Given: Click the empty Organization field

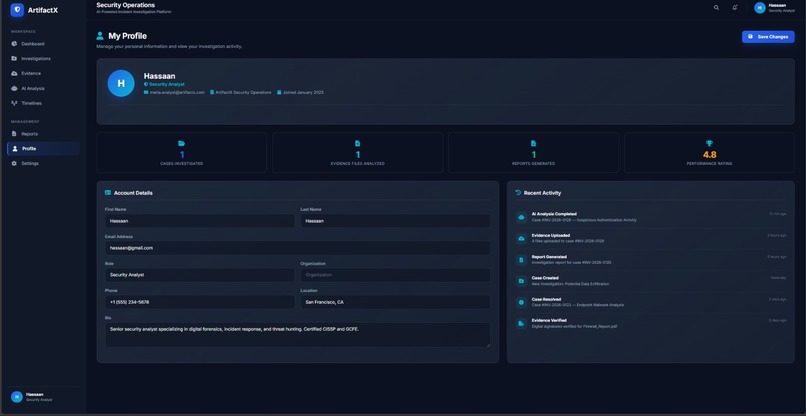Looking at the screenshot, I should coord(395,275).
